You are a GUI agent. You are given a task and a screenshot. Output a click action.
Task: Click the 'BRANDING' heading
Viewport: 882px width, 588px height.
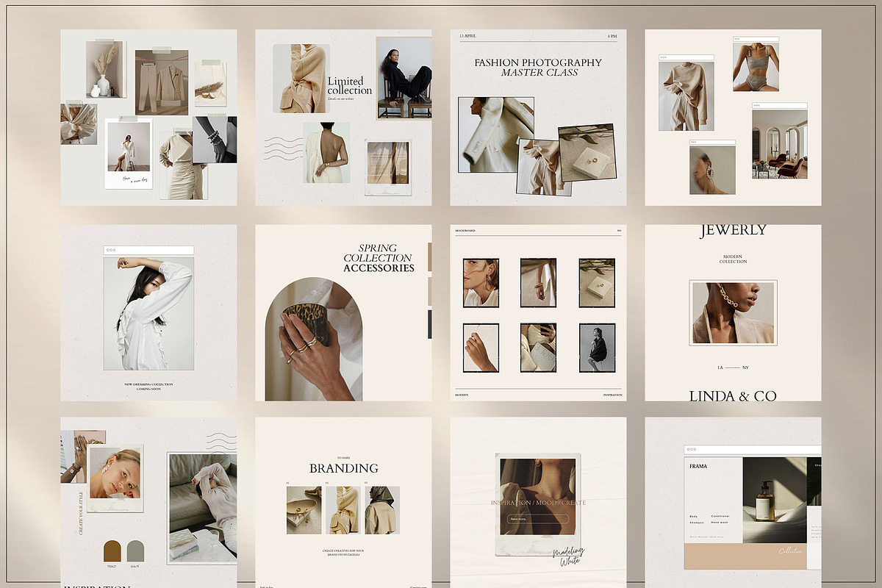point(344,468)
